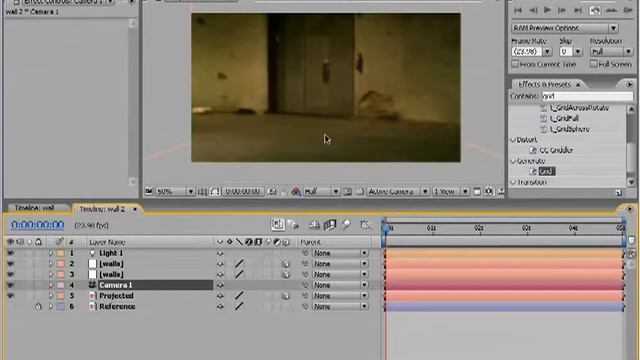640x360 pixels.
Task: Hide the Projected layer
Action: click(10, 296)
